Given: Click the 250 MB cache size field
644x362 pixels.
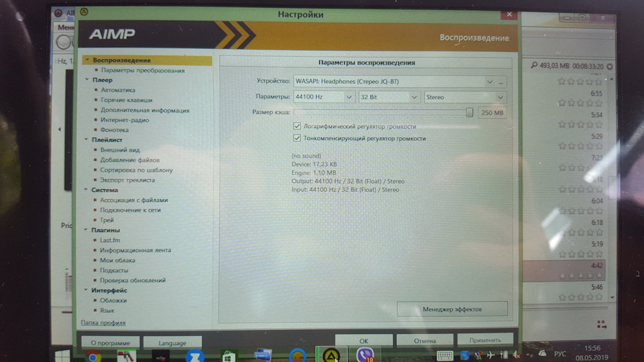Looking at the screenshot, I should (x=492, y=113).
